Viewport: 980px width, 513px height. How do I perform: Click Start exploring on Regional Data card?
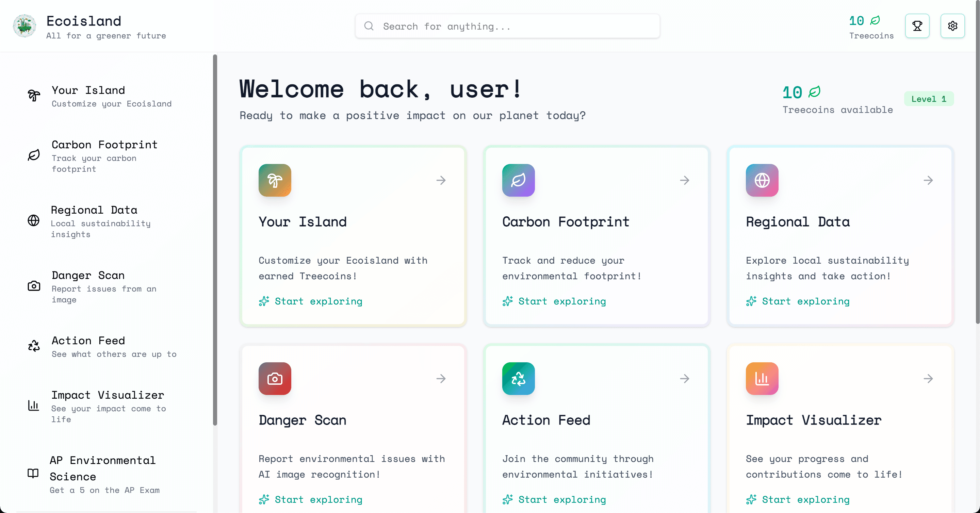pos(798,301)
